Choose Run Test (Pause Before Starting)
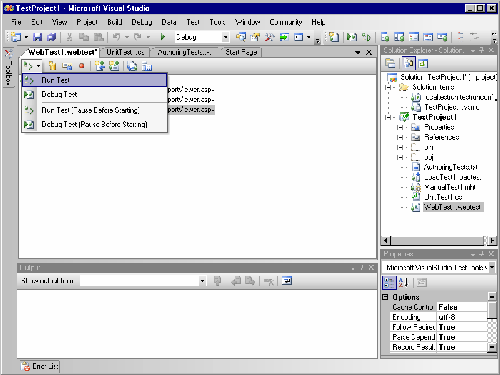Screen dimensions: 500x375 94,110
